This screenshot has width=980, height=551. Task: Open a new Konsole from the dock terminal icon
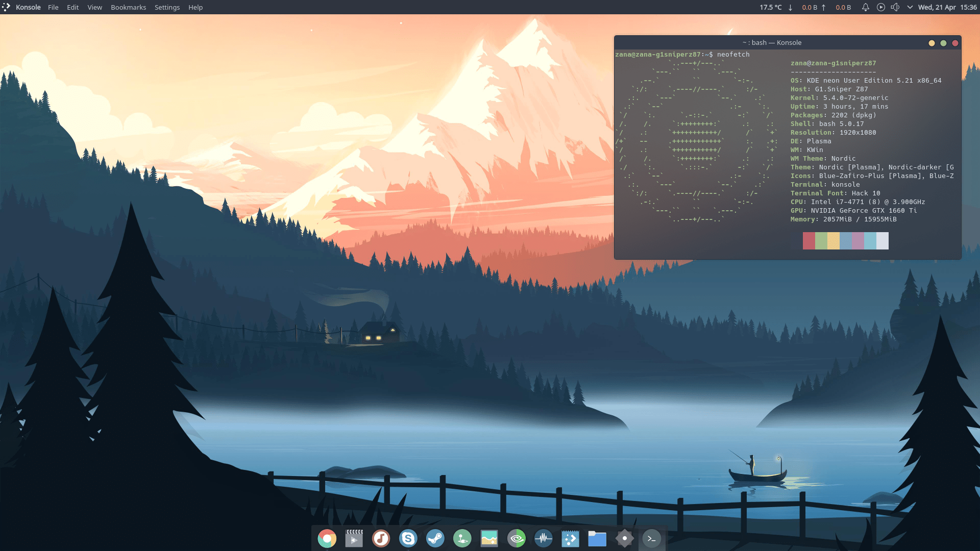point(652,538)
